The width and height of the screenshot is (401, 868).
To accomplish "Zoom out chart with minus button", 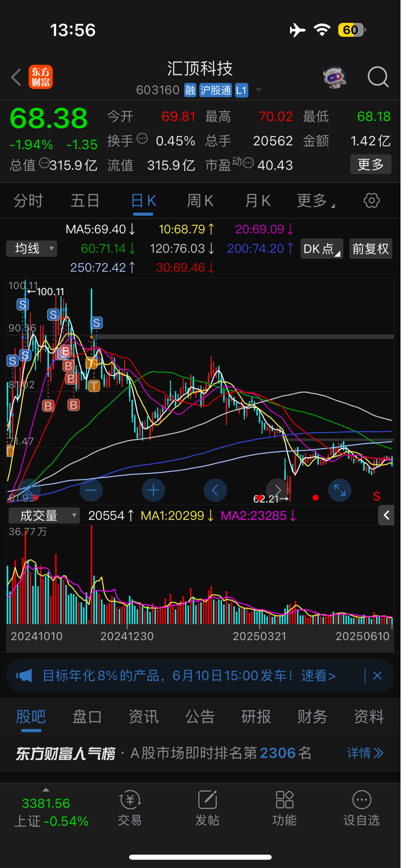I will click(x=91, y=490).
